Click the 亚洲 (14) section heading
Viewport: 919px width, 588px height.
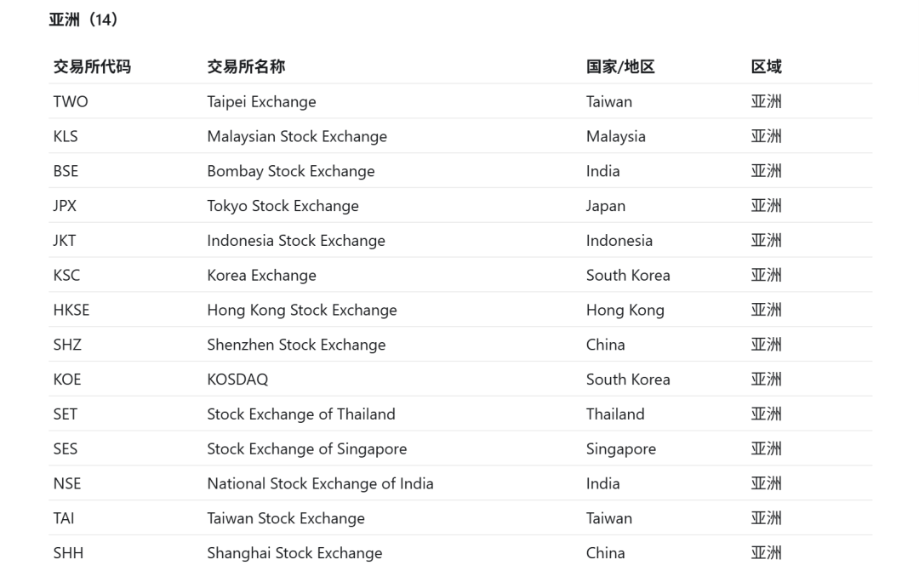click(x=83, y=20)
